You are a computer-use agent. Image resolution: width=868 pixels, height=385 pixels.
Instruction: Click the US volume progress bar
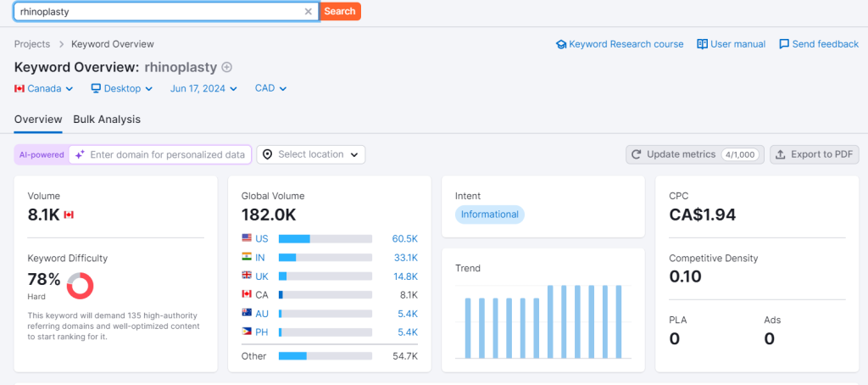[325, 239]
